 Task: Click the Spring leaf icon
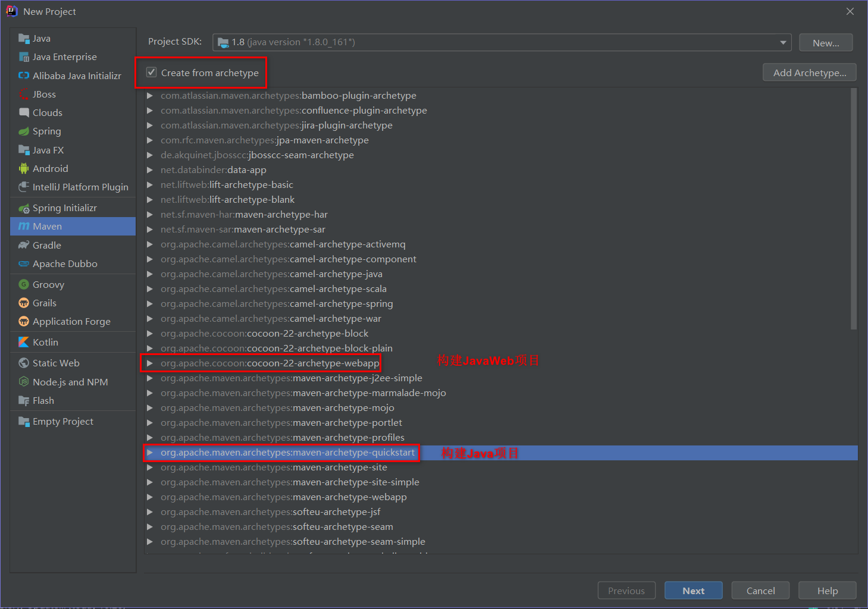(24, 131)
